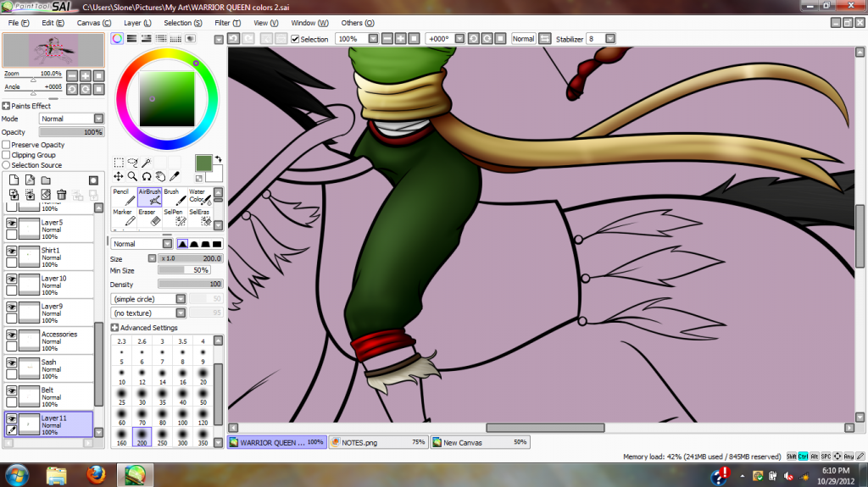Screen dimensions: 868x487
Task: Enable Preserve Opacity
Action: (6, 145)
